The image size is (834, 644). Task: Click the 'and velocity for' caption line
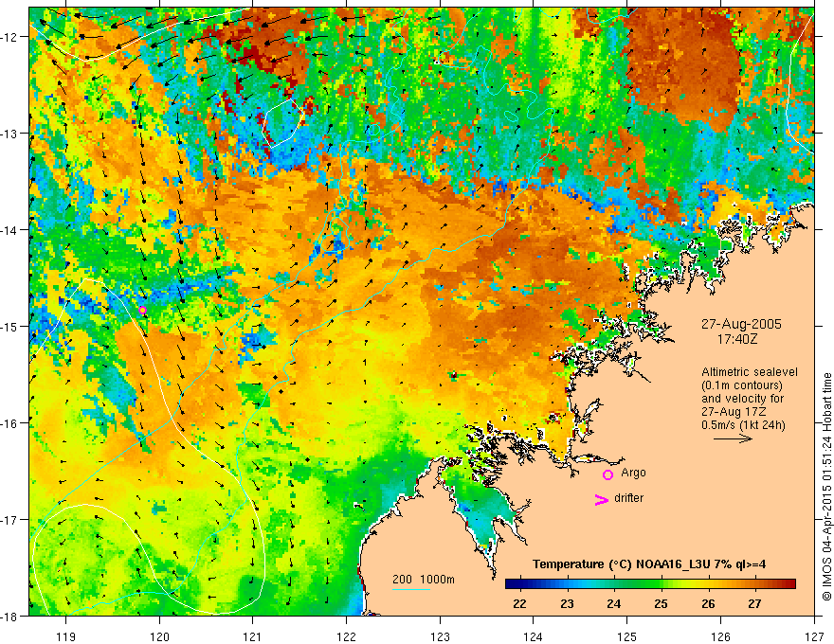coord(742,399)
